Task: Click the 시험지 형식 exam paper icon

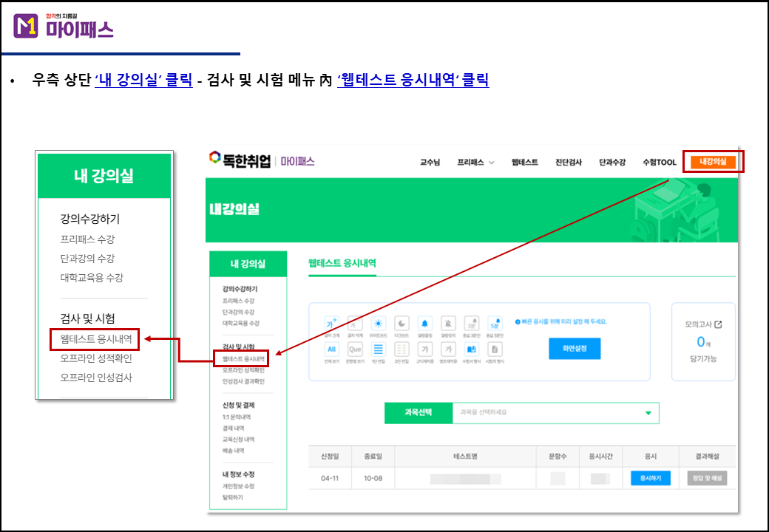Action: tap(494, 350)
